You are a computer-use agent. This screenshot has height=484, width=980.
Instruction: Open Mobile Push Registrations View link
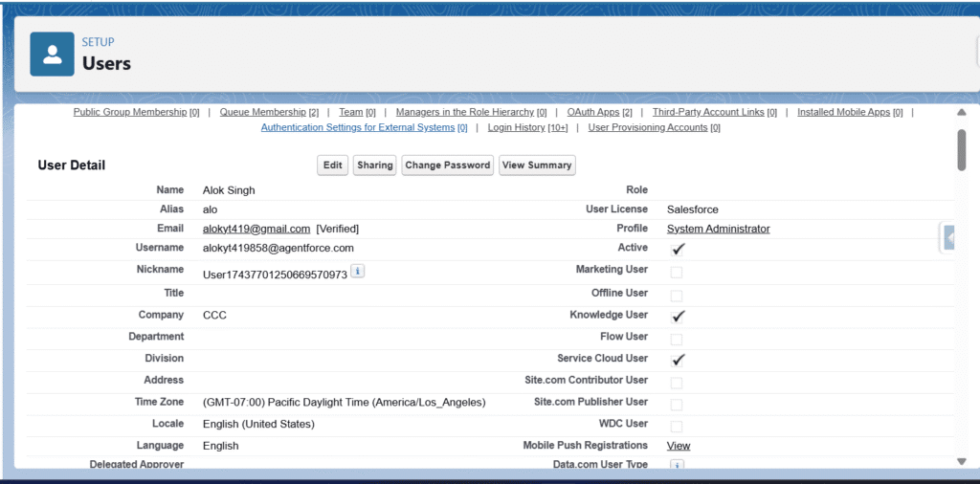(x=678, y=446)
